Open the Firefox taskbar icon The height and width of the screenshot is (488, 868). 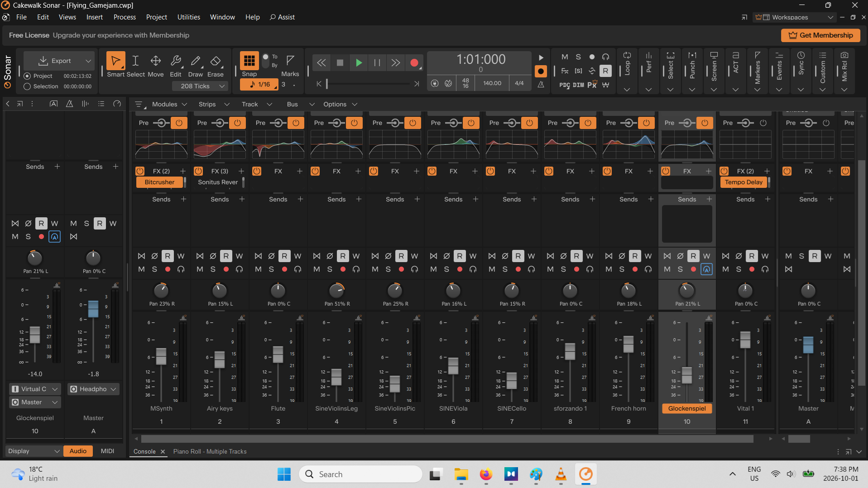pyautogui.click(x=486, y=474)
